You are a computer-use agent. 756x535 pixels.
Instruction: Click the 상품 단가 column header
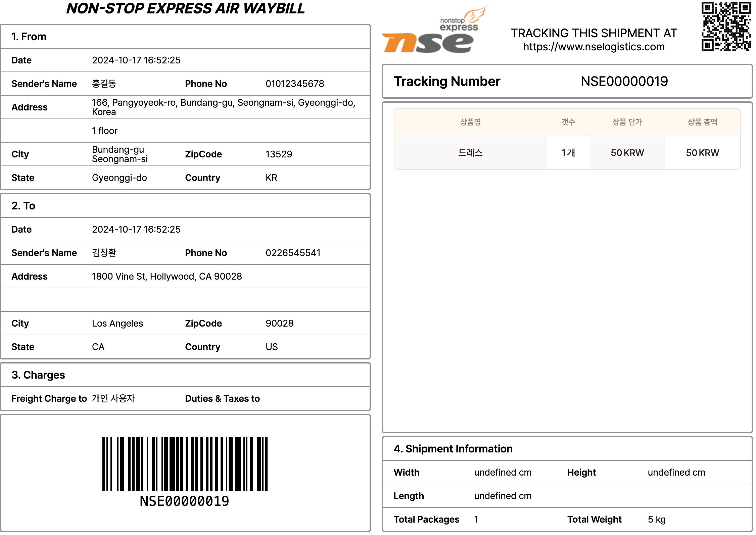[627, 122]
